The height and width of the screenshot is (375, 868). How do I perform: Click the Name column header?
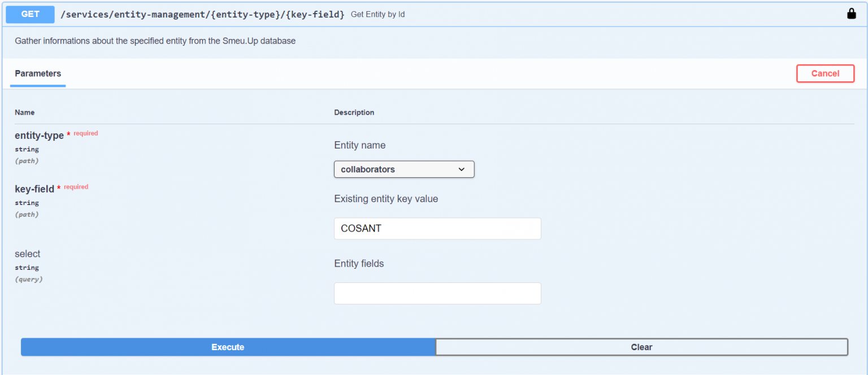tap(24, 112)
